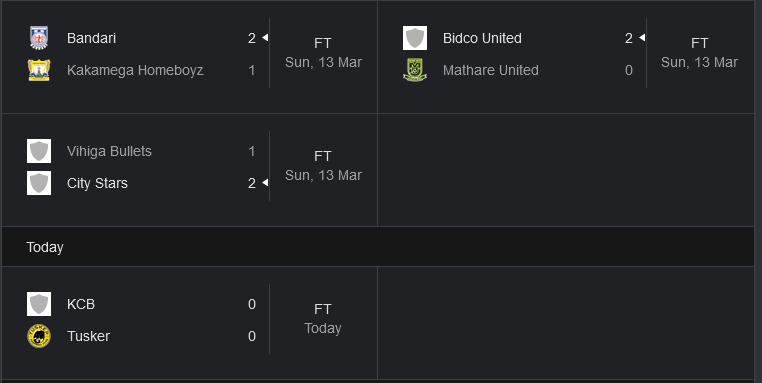Select the Tusker team name

88,336
